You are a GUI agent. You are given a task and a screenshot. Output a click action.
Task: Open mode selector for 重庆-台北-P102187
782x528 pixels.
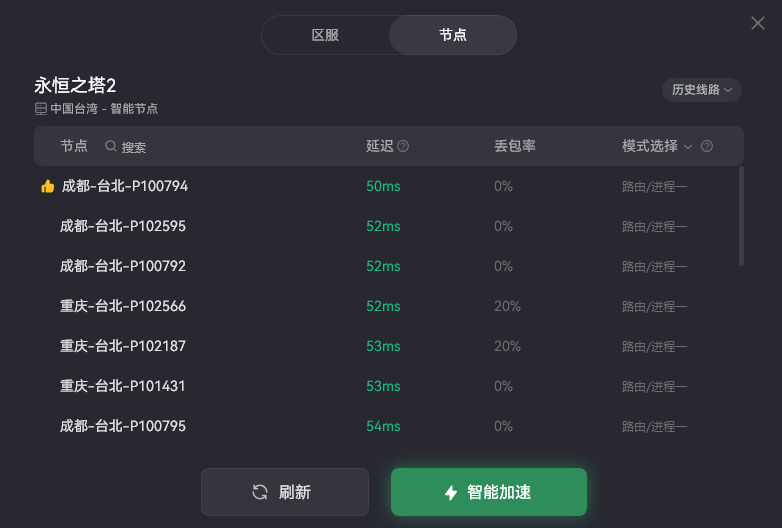pos(654,346)
